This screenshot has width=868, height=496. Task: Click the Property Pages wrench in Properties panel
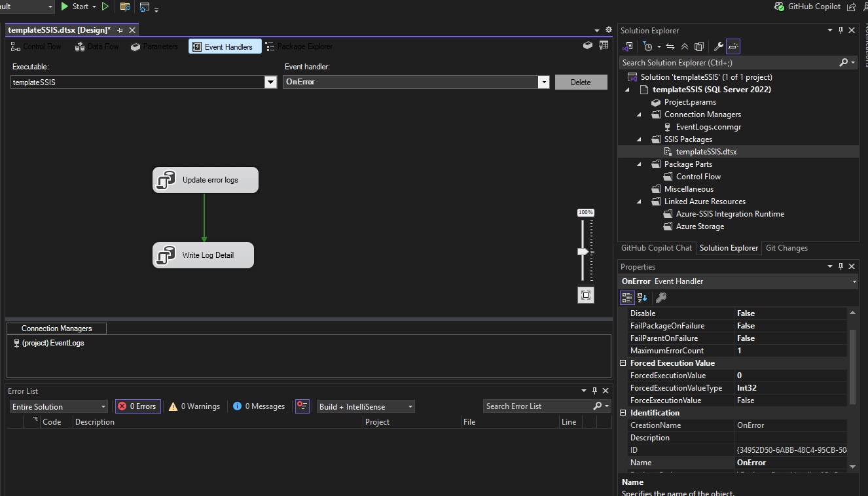point(661,298)
